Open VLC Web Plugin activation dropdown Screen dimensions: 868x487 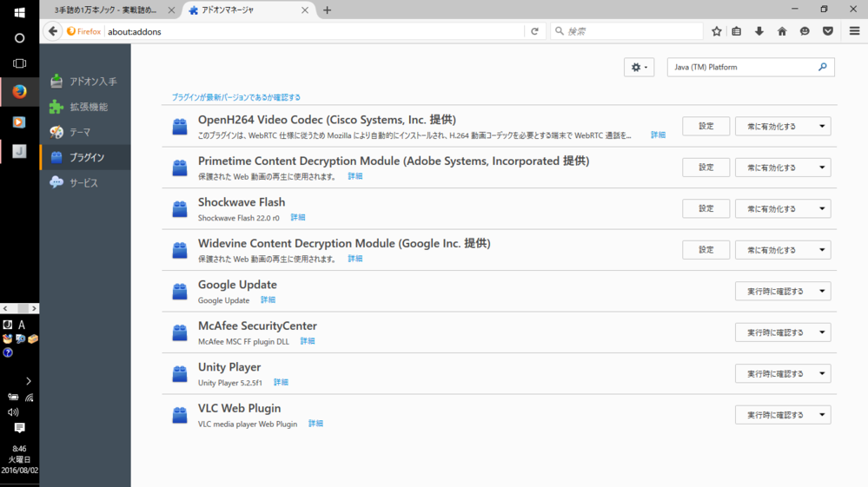tap(783, 415)
